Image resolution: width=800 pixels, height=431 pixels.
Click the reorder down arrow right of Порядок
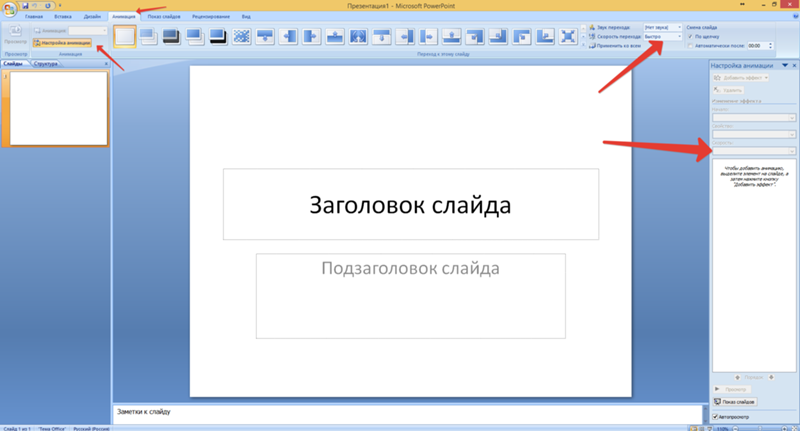[x=771, y=377]
